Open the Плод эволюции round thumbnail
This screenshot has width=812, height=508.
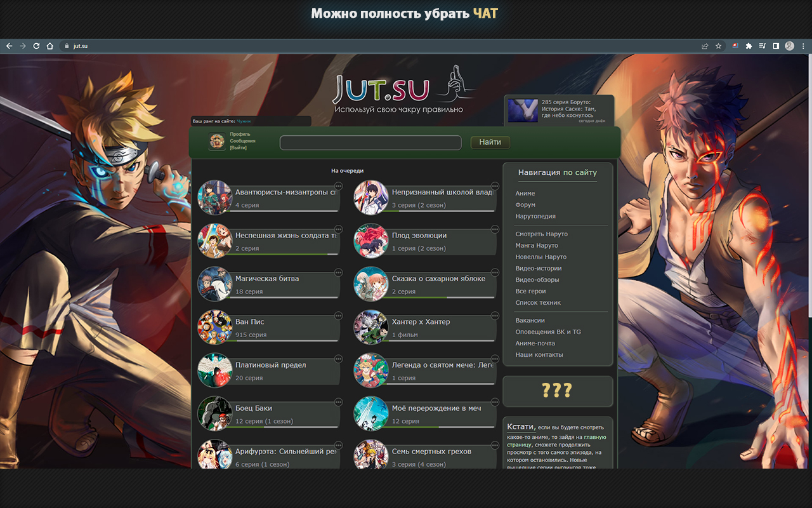371,241
